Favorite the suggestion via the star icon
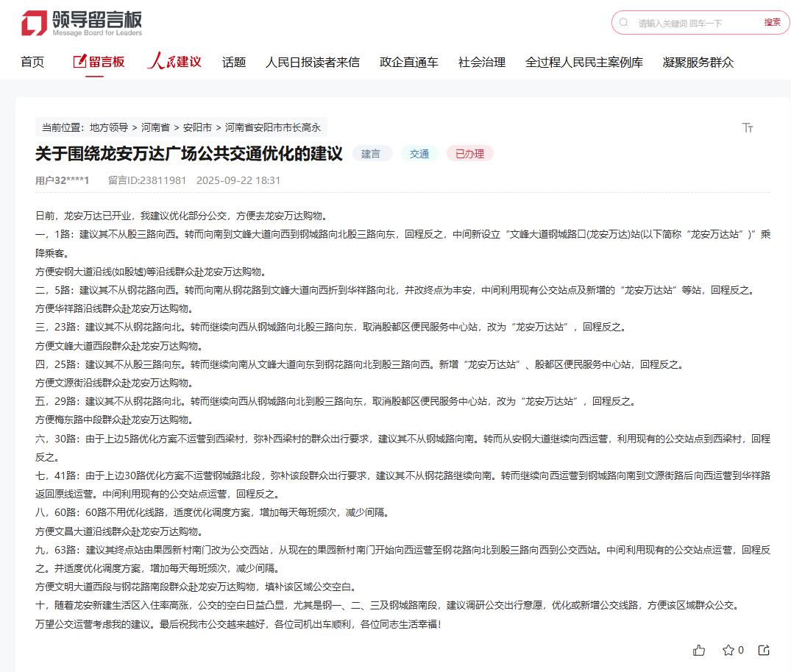 (726, 651)
